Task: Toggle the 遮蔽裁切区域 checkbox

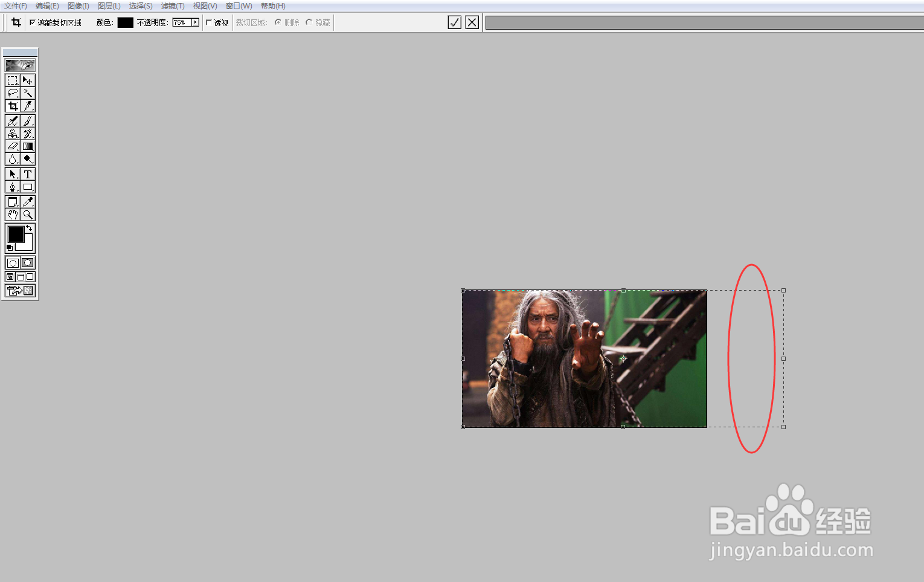Action: tap(33, 22)
